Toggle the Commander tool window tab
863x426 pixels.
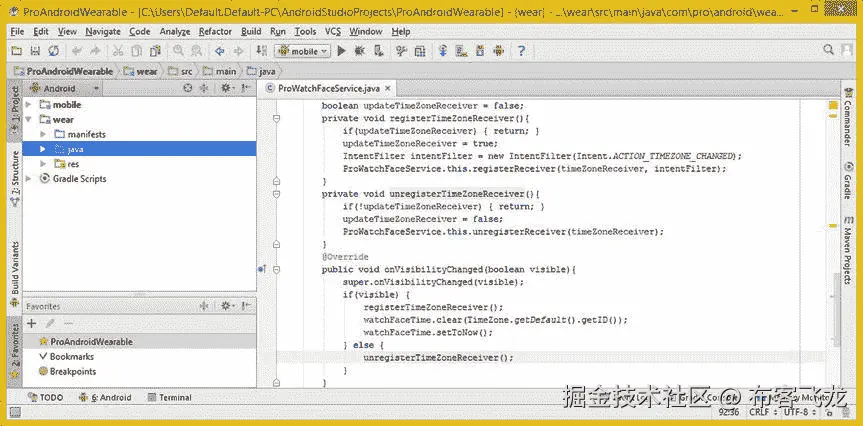848,118
